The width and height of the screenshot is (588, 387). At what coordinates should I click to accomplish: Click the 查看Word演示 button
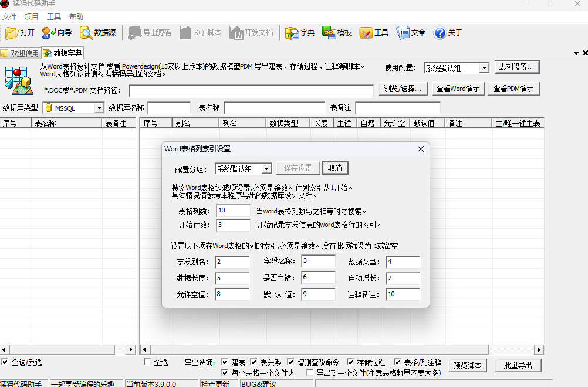[x=458, y=89]
